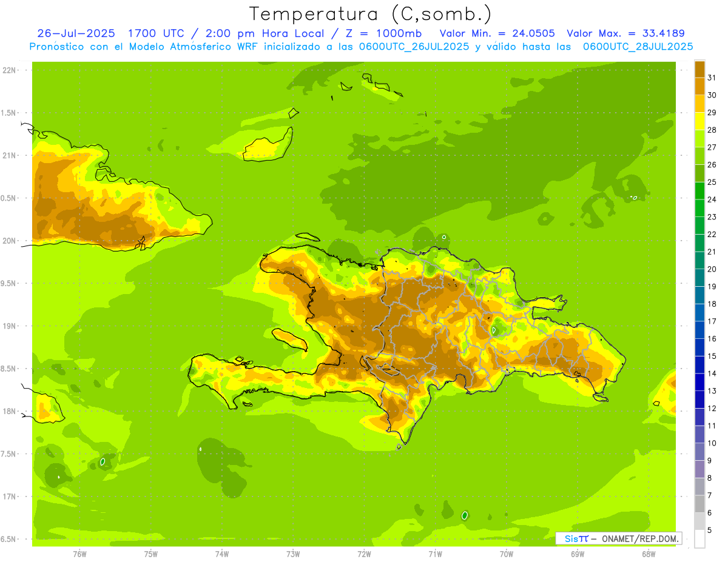Click the white legend band below 5
The height and width of the screenshot is (562, 728).
click(x=699, y=539)
